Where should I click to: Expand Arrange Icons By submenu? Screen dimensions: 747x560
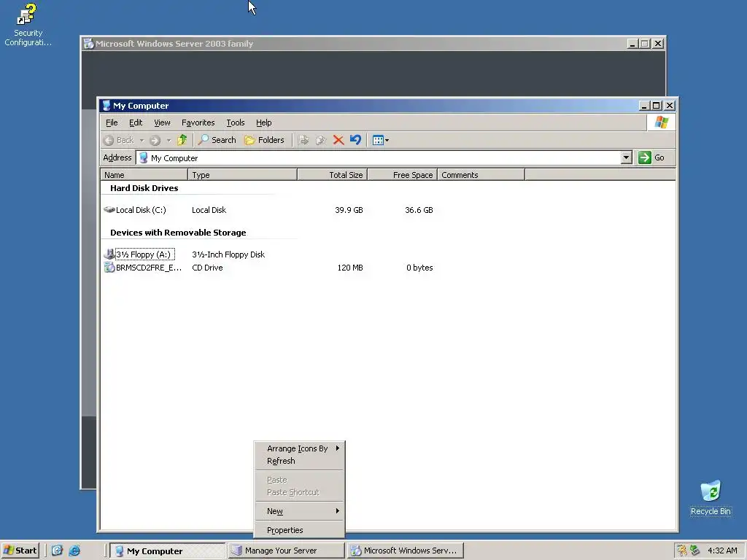(299, 448)
